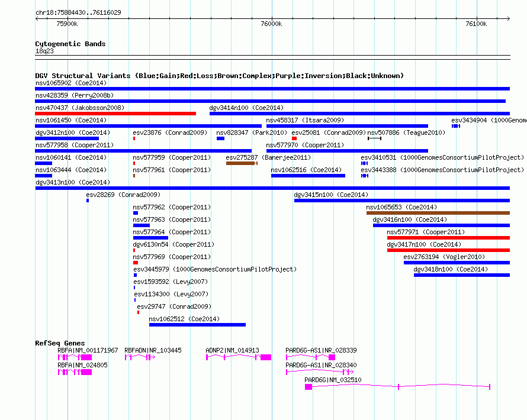The height and width of the screenshot is (420, 527).
Task: Click the nsv577958 (Cooper2011) label
Action: pyautogui.click(x=75, y=145)
